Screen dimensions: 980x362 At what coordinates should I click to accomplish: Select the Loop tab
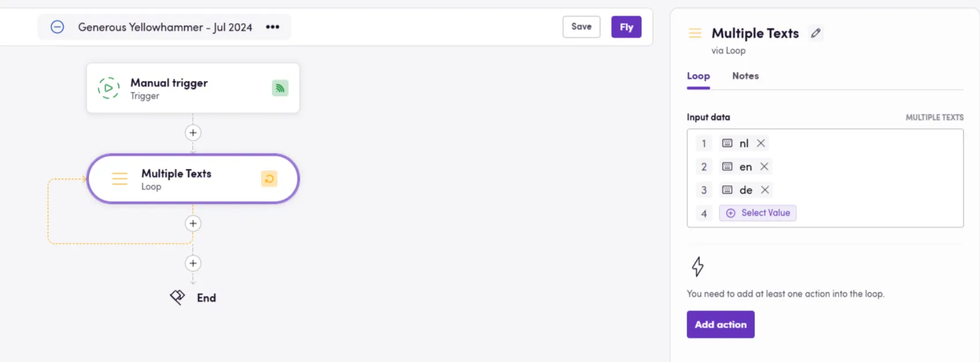(x=698, y=76)
